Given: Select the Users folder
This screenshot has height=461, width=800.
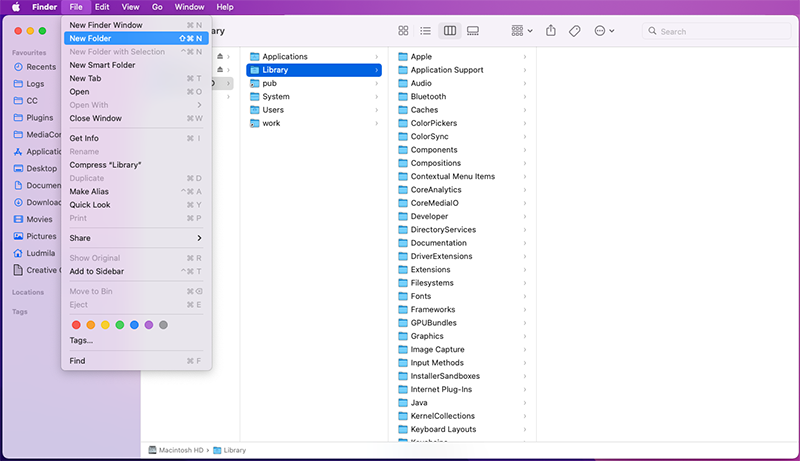Looking at the screenshot, I should [x=314, y=110].
